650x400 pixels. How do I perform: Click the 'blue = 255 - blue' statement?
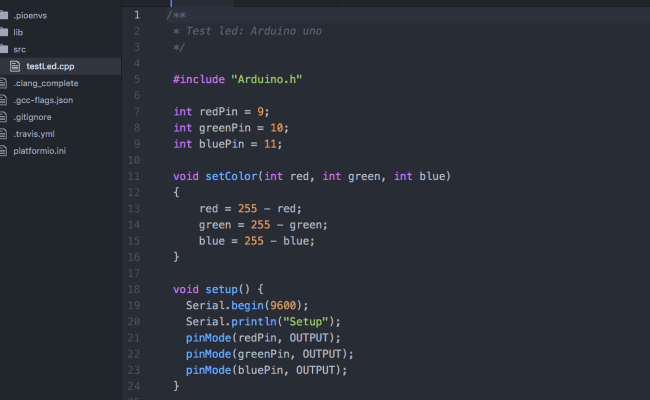(x=257, y=241)
